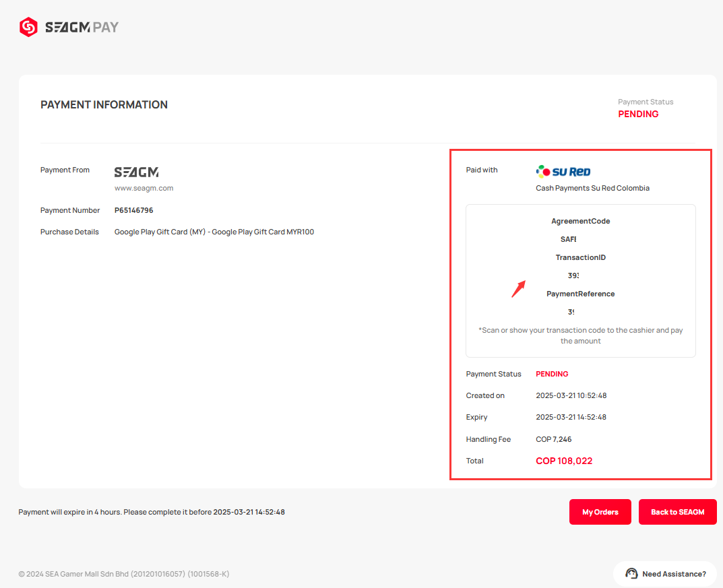Click the Total label
The height and width of the screenshot is (588, 723).
point(474,461)
